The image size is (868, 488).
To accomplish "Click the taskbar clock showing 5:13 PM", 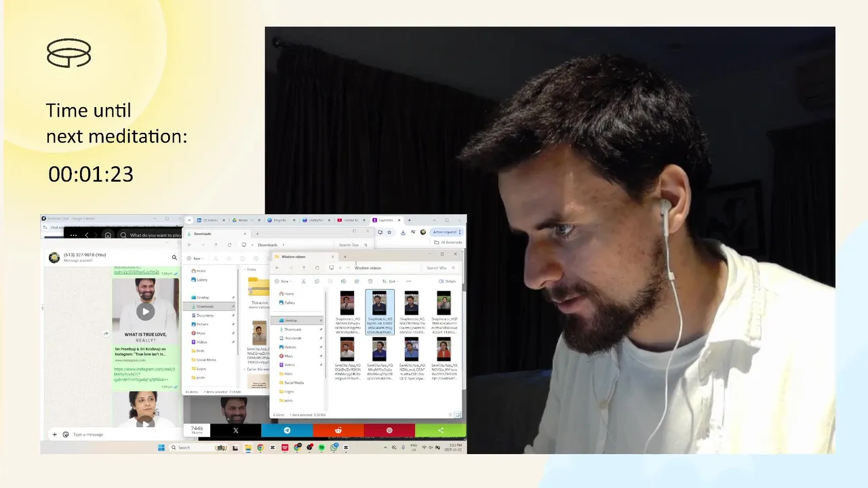I will tap(454, 447).
